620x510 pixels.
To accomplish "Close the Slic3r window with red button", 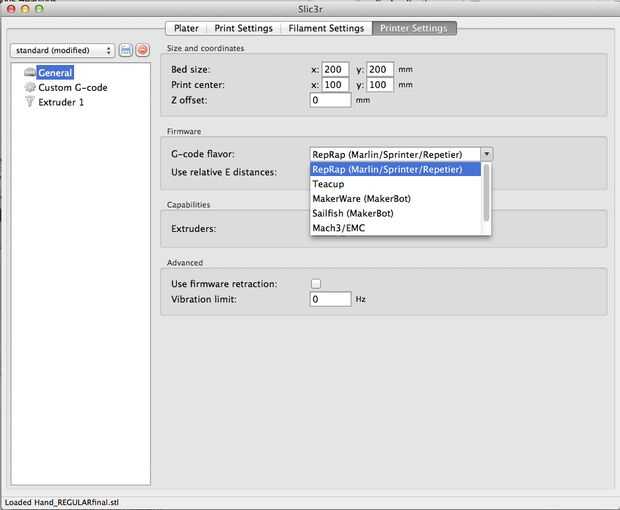I will [11, 9].
